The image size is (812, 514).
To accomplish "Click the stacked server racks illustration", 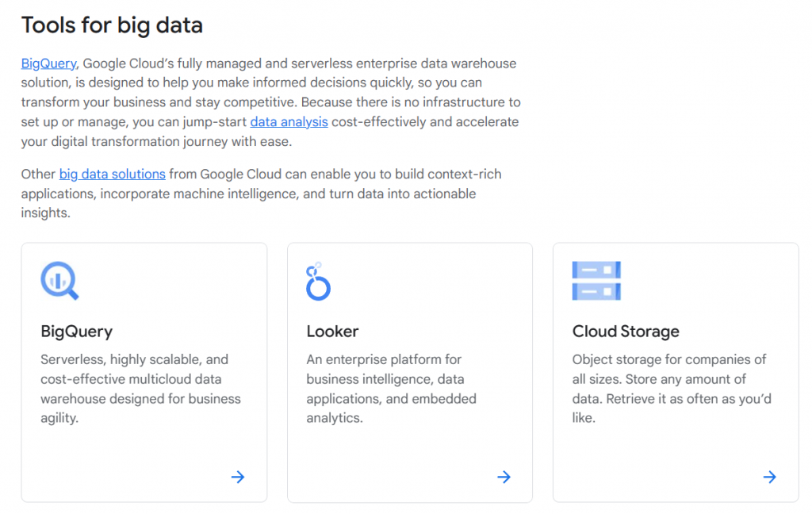I will coord(596,279).
